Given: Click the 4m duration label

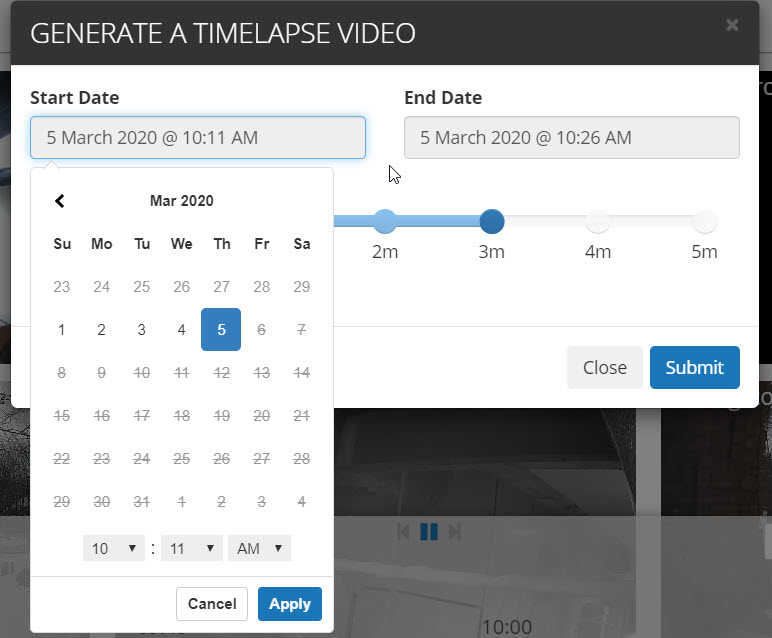Looking at the screenshot, I should (598, 252).
